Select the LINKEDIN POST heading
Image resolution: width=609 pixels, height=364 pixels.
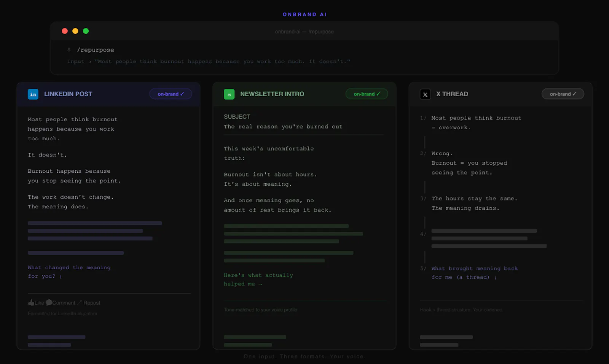[x=68, y=94]
